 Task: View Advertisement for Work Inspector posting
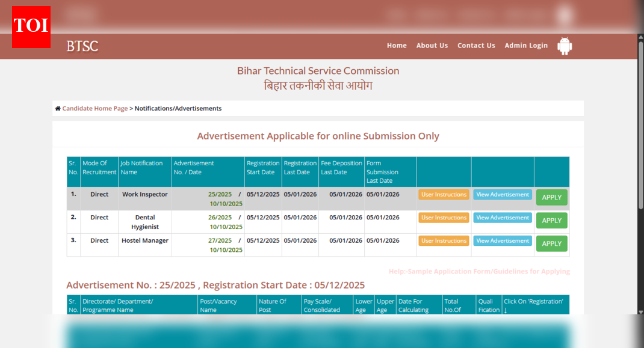tap(502, 194)
